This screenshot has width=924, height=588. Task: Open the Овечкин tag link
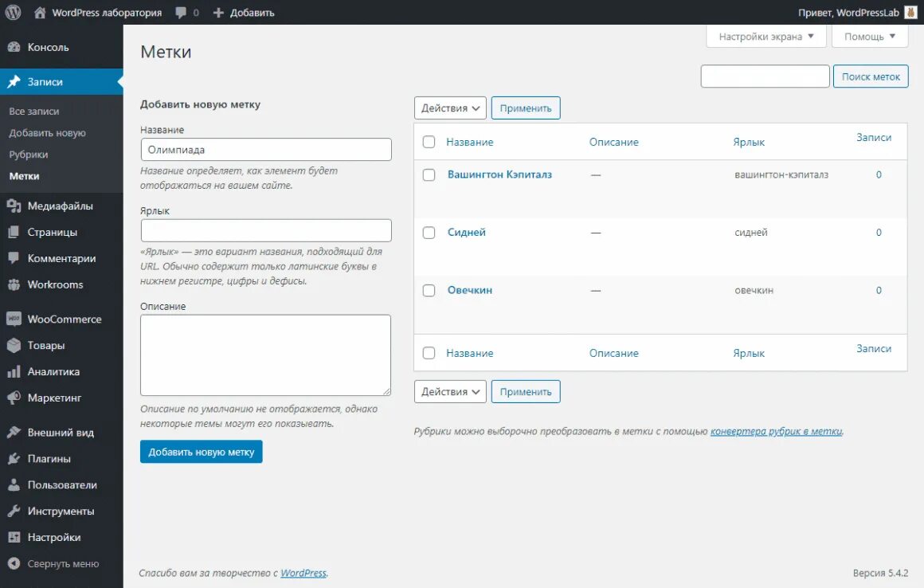(x=470, y=290)
